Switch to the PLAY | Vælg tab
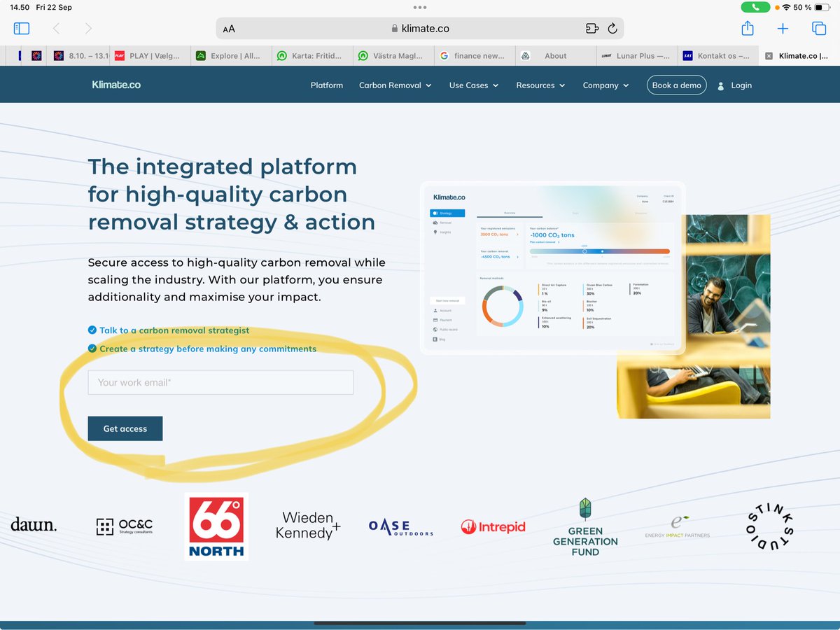 coord(149,56)
